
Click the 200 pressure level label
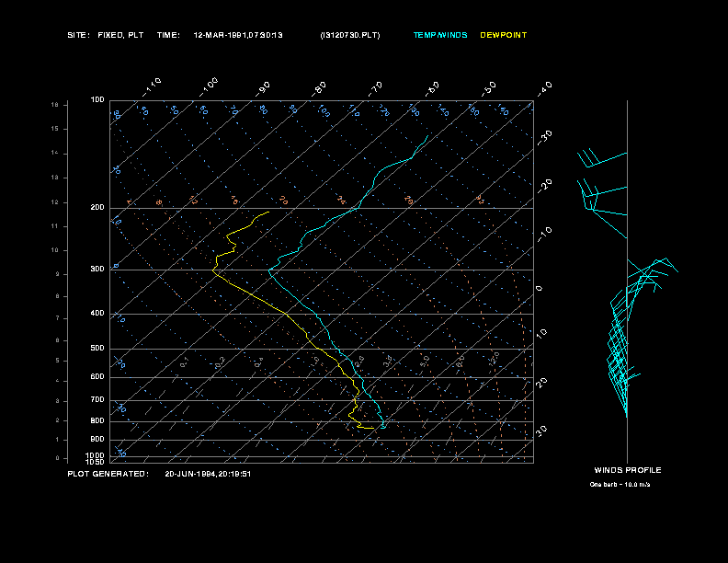[x=97, y=208]
